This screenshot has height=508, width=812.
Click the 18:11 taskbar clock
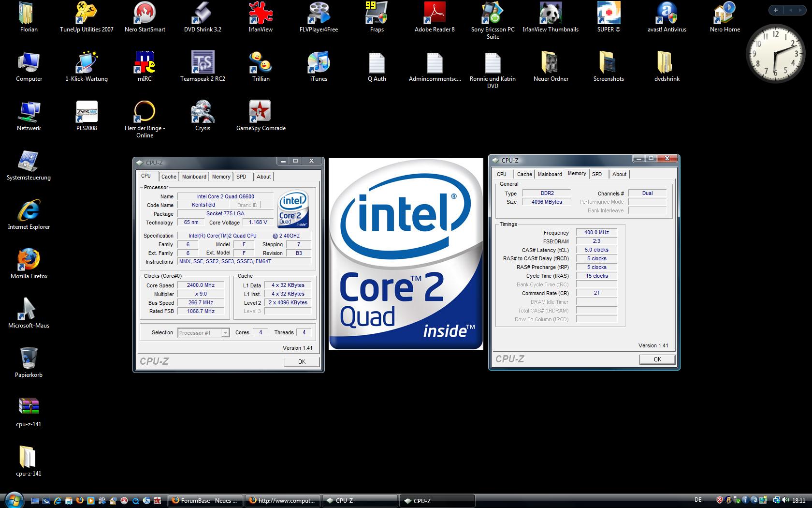pyautogui.click(x=799, y=501)
